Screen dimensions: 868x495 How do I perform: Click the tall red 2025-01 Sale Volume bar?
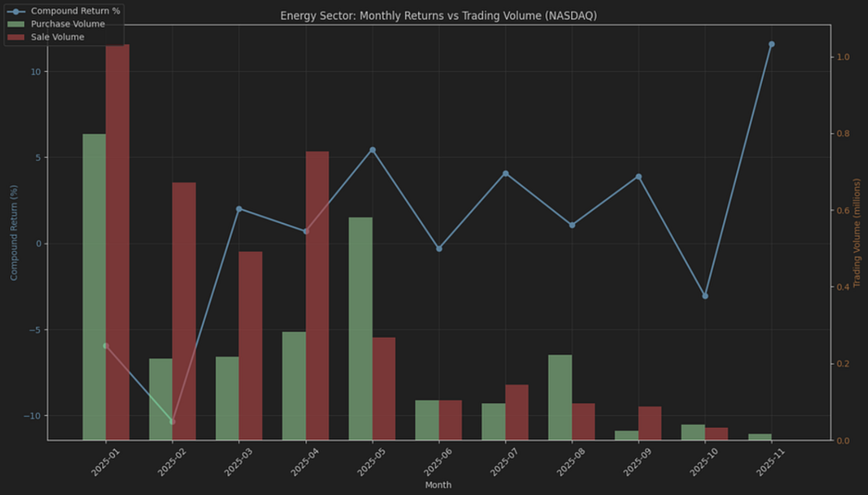(118, 233)
